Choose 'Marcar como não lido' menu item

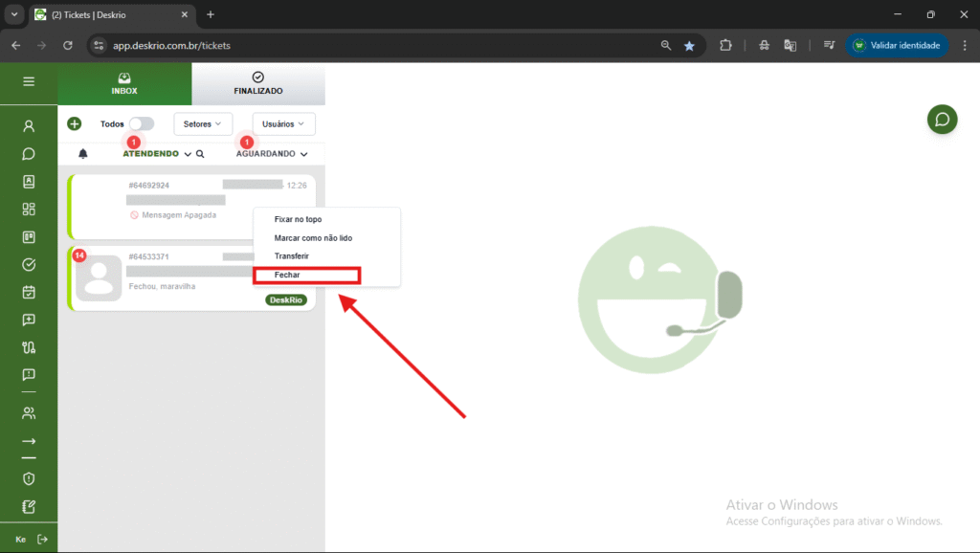(x=313, y=238)
